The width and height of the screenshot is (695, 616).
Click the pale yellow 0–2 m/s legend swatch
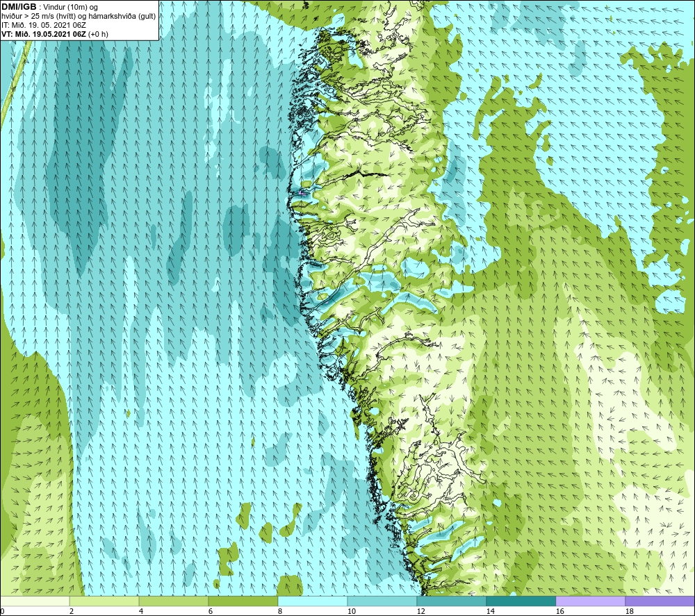[x=35, y=601]
